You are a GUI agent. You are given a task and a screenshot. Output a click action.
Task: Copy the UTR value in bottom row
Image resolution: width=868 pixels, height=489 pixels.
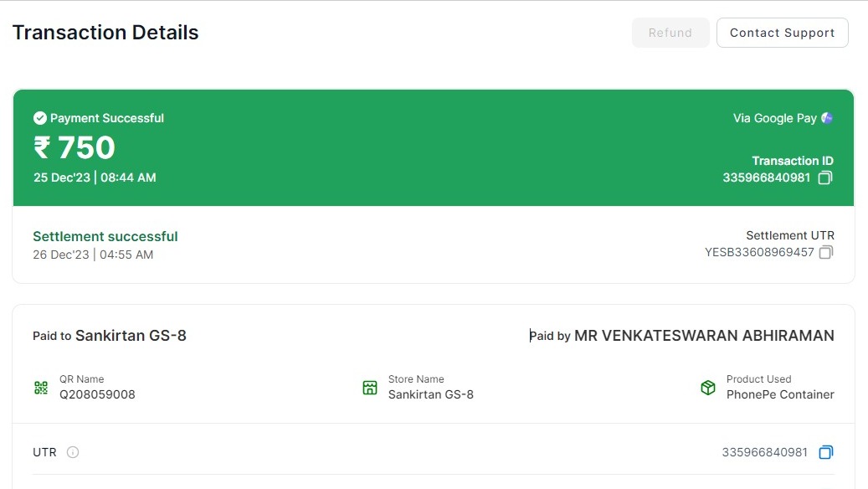coord(825,452)
